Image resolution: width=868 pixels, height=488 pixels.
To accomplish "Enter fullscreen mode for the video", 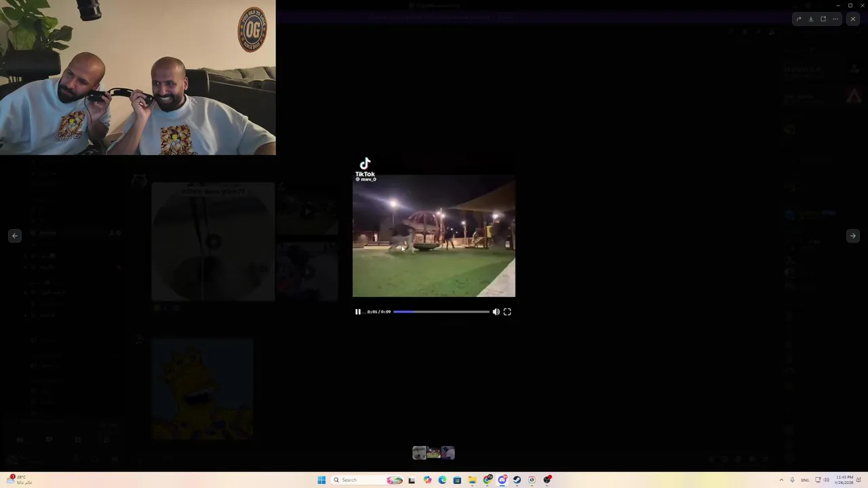I will 507,312.
